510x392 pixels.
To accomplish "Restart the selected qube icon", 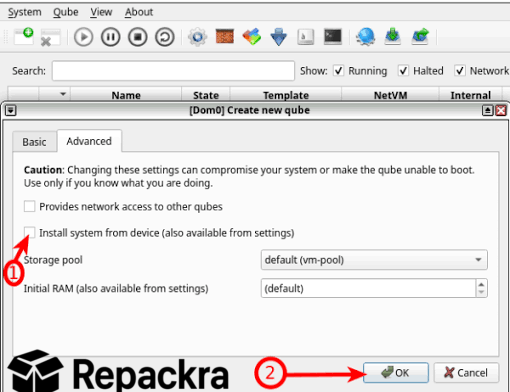I will click(x=165, y=37).
